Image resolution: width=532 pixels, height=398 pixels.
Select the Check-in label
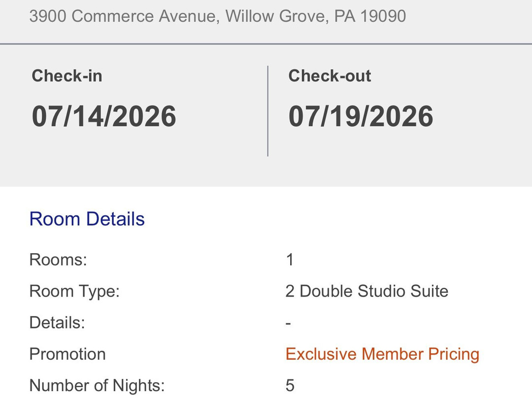[x=67, y=76]
